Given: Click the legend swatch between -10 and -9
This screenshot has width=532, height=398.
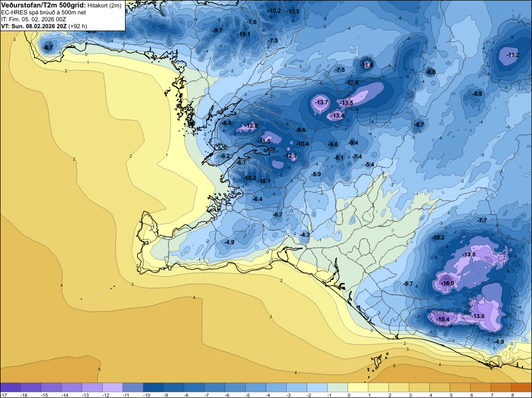Looking at the screenshot, I should pos(154,387).
